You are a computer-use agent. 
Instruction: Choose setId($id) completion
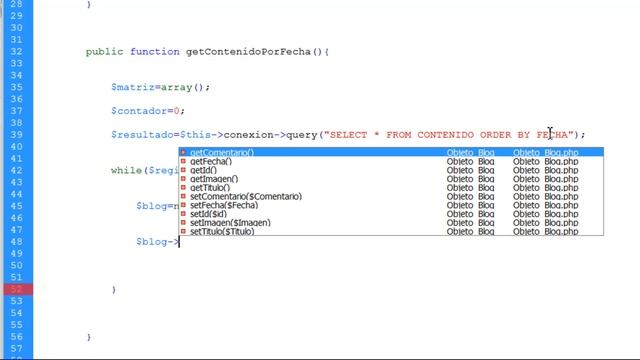pyautogui.click(x=391, y=214)
